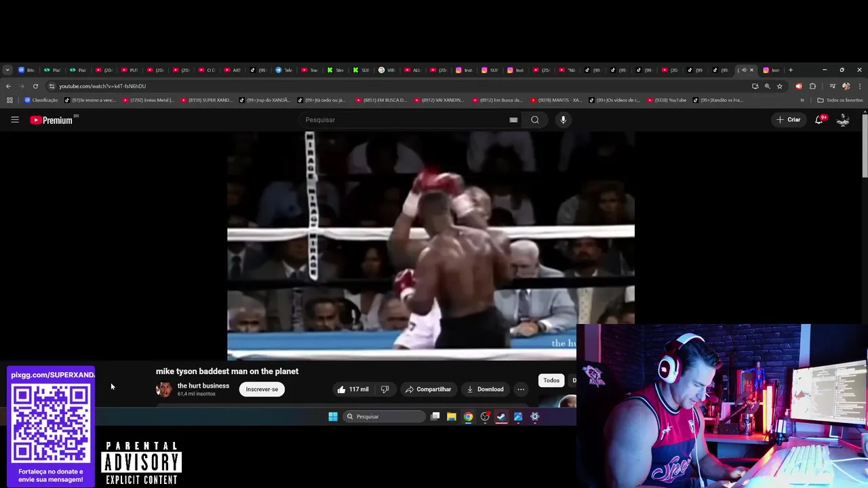
Task: Select the Todos filter chip
Action: click(x=551, y=380)
